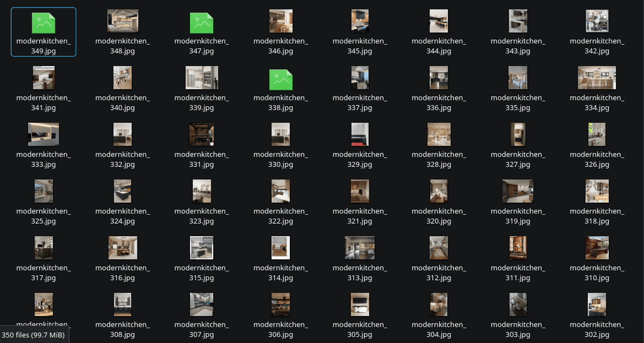Select the modernkitchen_332.jpg thumbnail
The image size is (644, 343).
pos(123,134)
